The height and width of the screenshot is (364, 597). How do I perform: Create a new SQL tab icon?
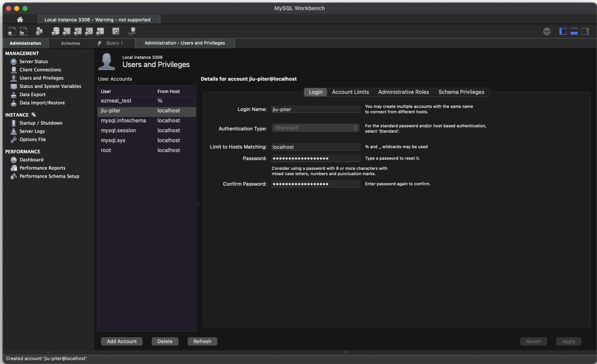click(12, 31)
